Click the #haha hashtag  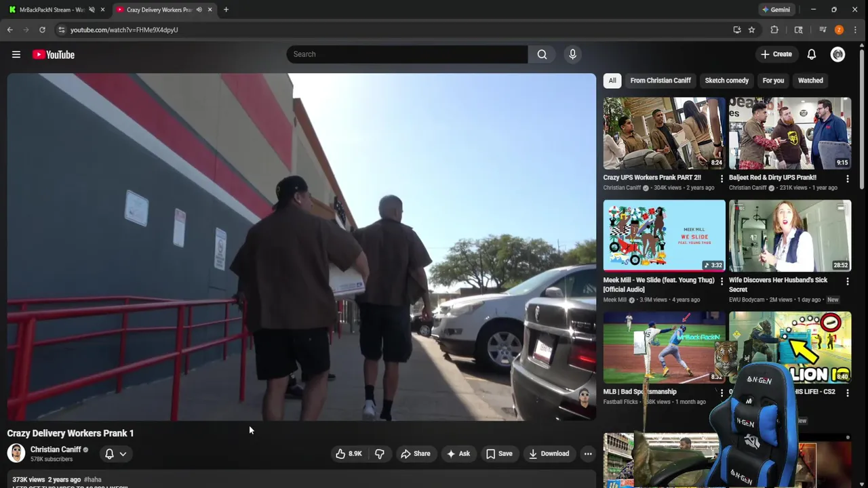point(93,479)
